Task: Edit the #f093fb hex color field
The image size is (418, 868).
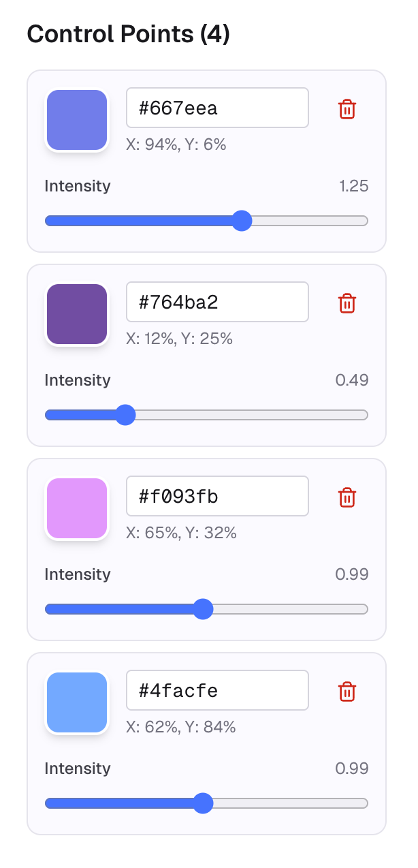Action: pyautogui.click(x=217, y=496)
